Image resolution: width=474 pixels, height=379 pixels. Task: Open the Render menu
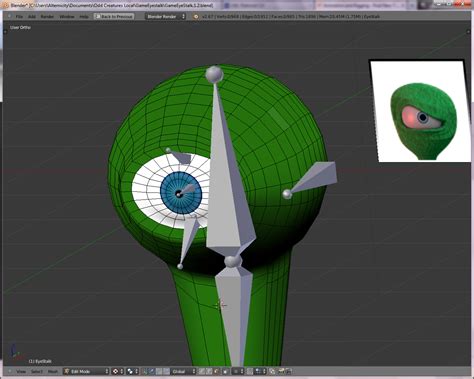tap(47, 16)
